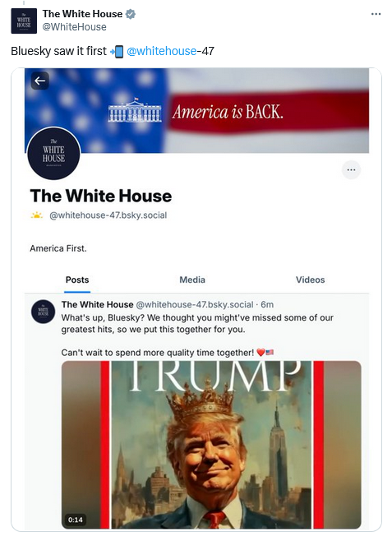392x541 pixels.
Task: Switch to the Videos tab
Action: point(310,280)
